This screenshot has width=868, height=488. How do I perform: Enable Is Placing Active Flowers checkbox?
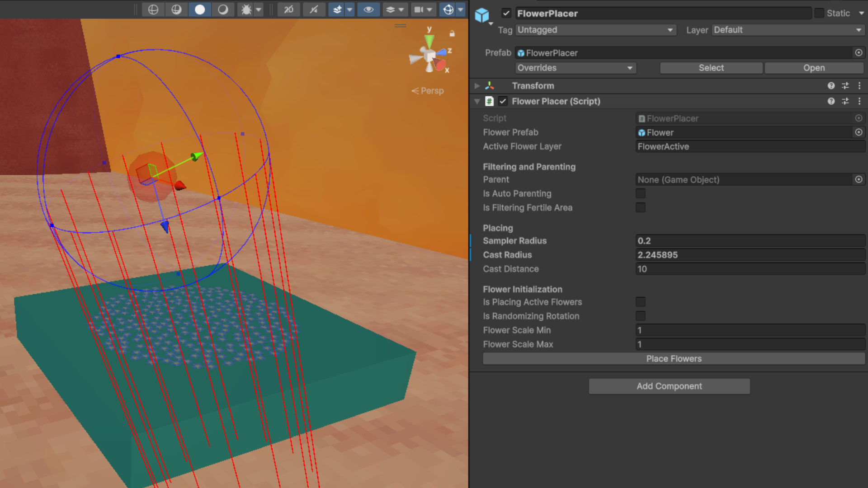tap(641, 302)
